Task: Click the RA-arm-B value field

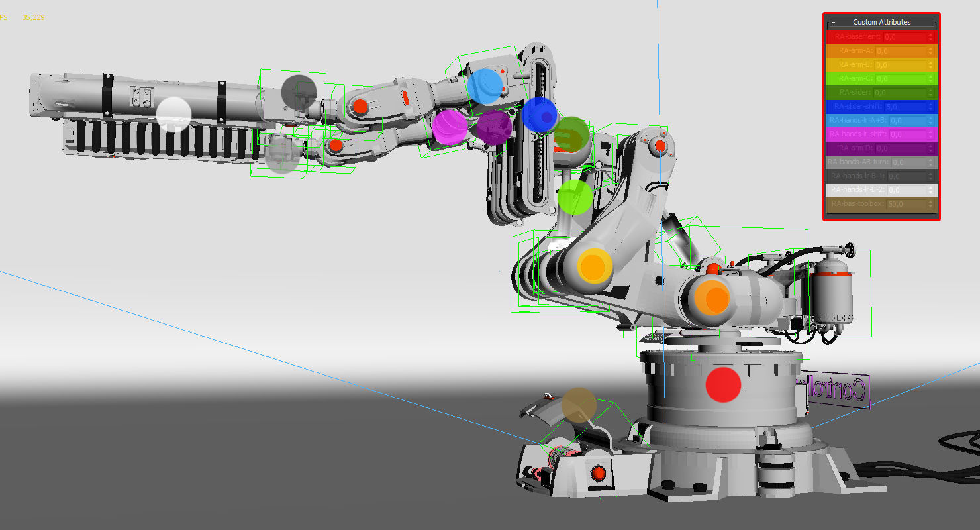Action: coord(901,65)
